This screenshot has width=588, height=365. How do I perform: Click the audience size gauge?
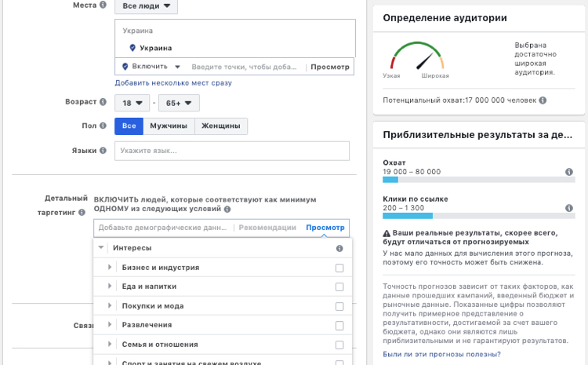tap(417, 56)
